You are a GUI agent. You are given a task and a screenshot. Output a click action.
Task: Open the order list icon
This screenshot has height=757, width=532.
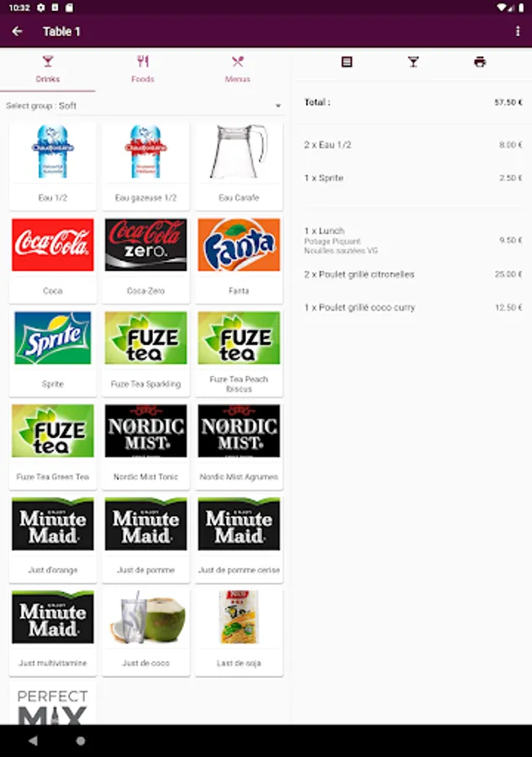click(x=347, y=61)
